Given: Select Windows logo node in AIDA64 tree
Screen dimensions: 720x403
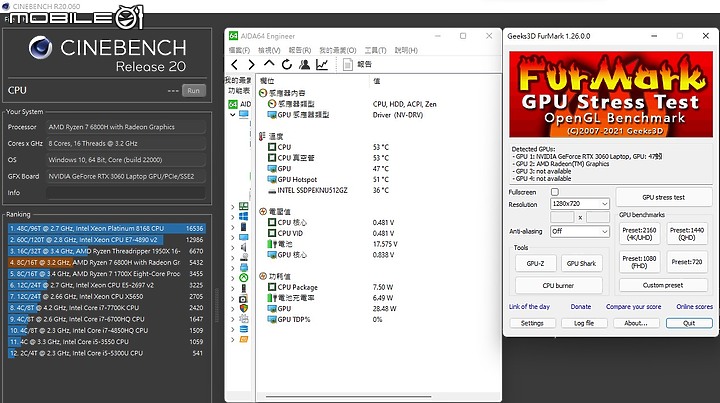Looking at the screenshot, I should click(244, 217).
